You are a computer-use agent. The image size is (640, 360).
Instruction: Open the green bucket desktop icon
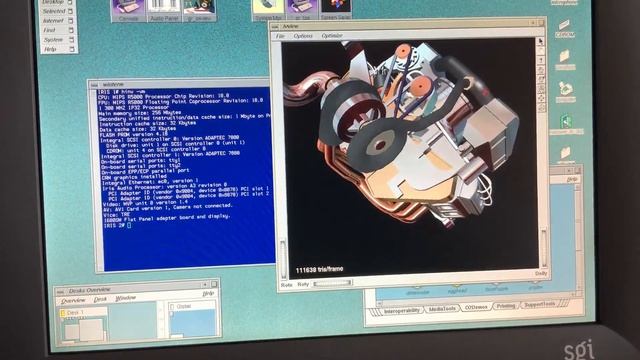(x=566, y=91)
